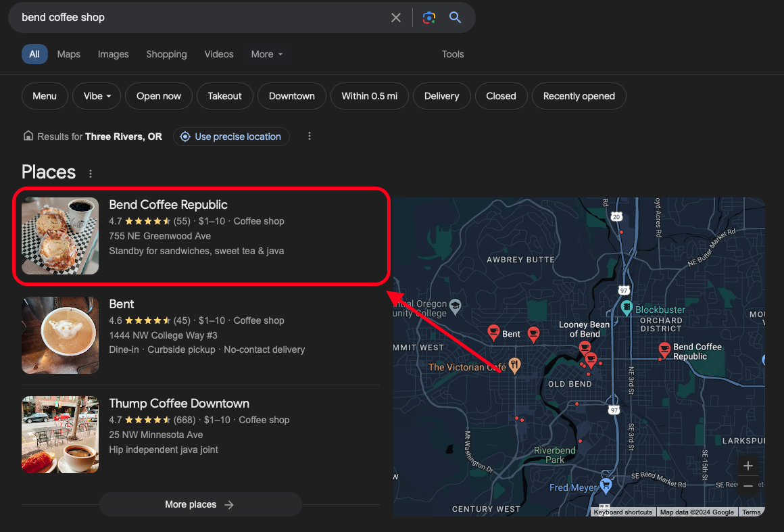View Thump Coffee Downtown patio photo
The width and height of the screenshot is (784, 532).
tap(60, 435)
